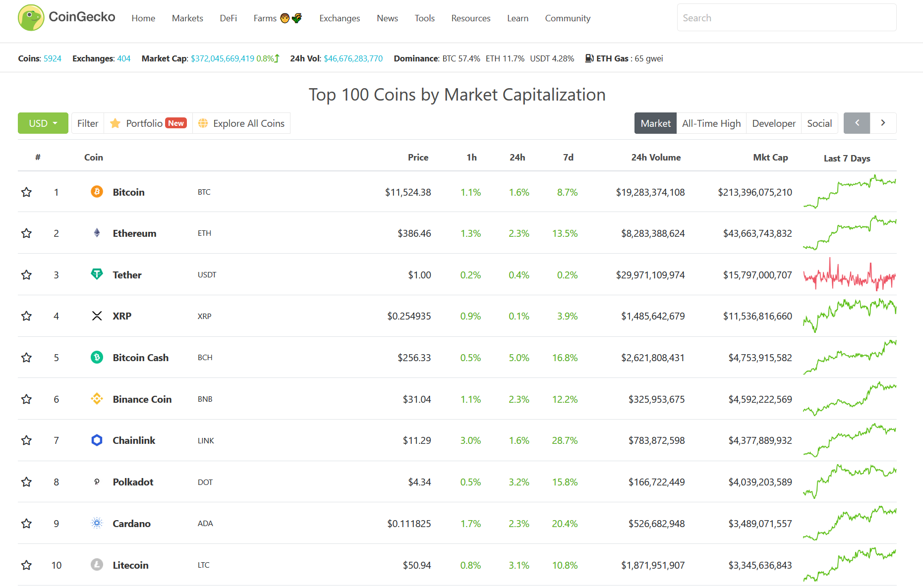Open the Exchanges navigation menu
Image resolution: width=923 pixels, height=588 pixels.
click(340, 18)
